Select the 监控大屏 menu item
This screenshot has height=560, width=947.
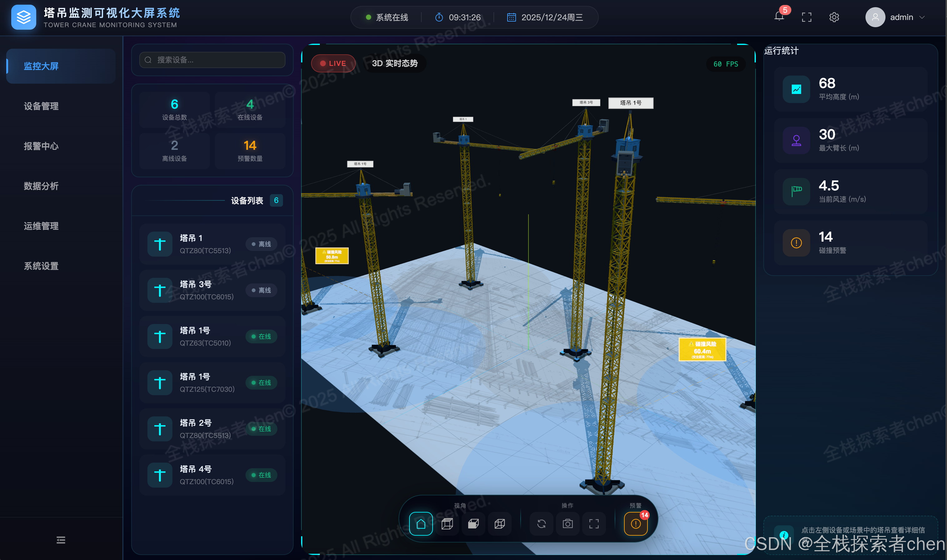[x=61, y=66]
